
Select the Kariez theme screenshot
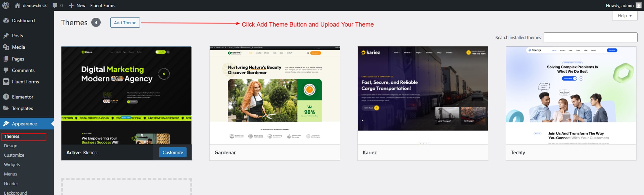(x=423, y=95)
